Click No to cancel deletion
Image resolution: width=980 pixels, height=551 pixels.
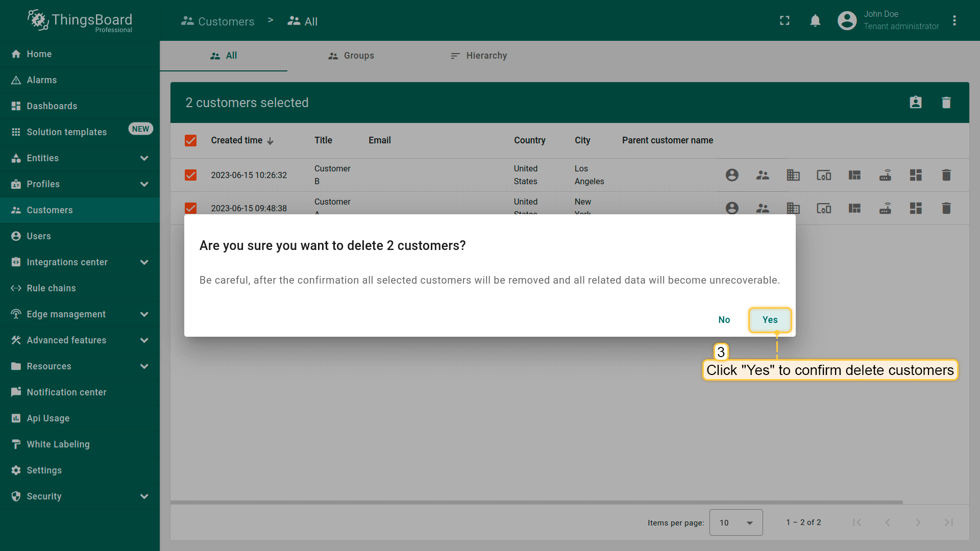click(724, 320)
